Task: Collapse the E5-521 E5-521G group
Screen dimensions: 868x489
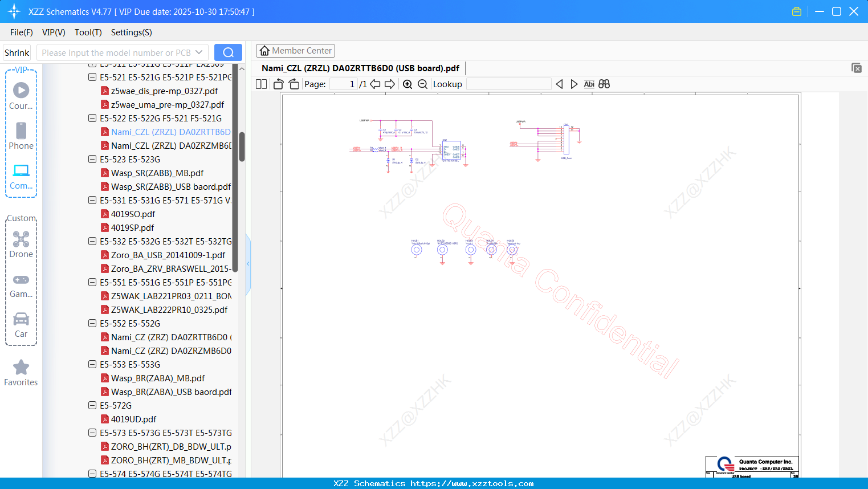Action: click(92, 77)
